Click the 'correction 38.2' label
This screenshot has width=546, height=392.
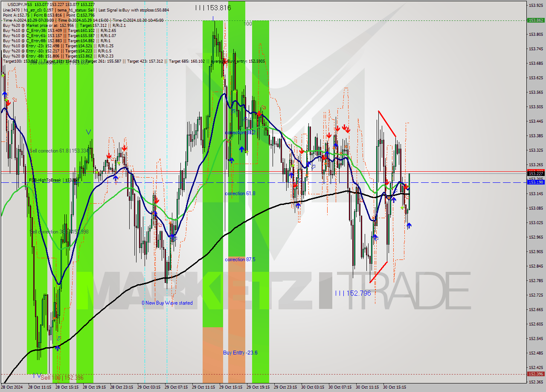240,133
